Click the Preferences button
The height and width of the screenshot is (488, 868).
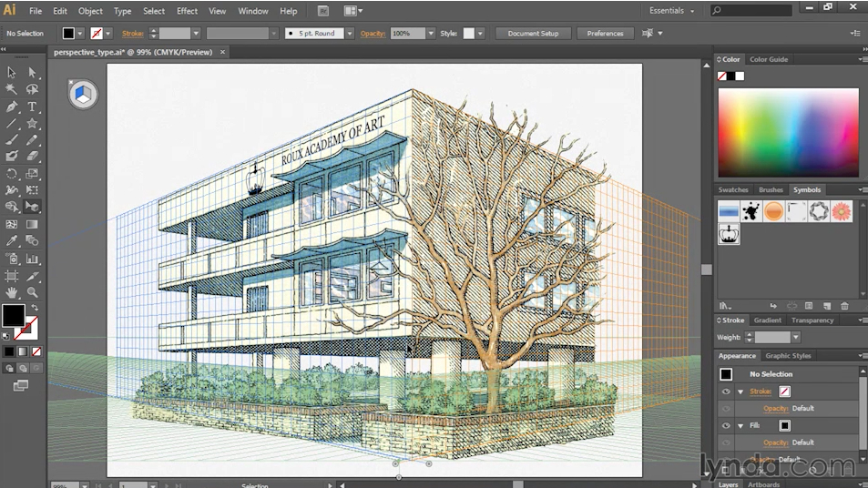[605, 33]
